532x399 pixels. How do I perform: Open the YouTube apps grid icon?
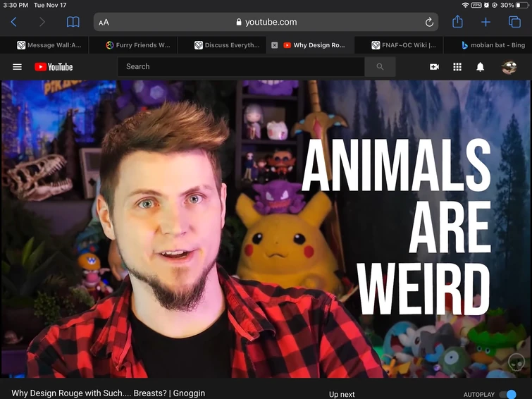pyautogui.click(x=457, y=67)
